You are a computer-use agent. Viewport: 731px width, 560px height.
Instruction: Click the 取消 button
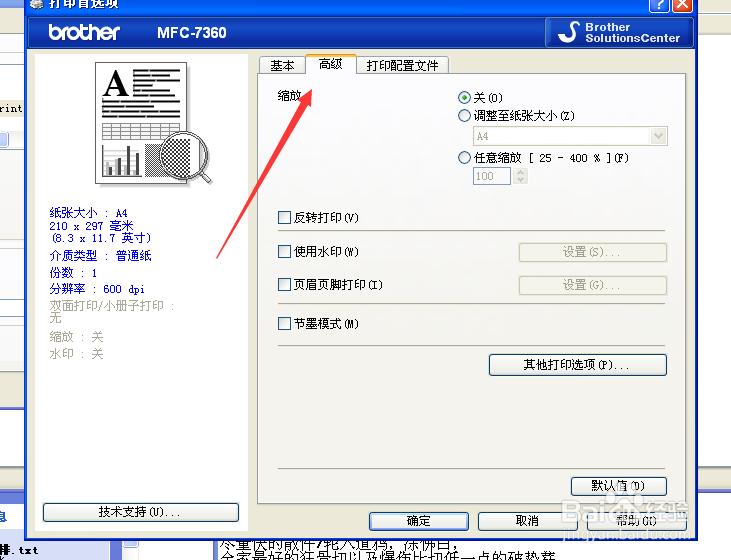click(527, 521)
